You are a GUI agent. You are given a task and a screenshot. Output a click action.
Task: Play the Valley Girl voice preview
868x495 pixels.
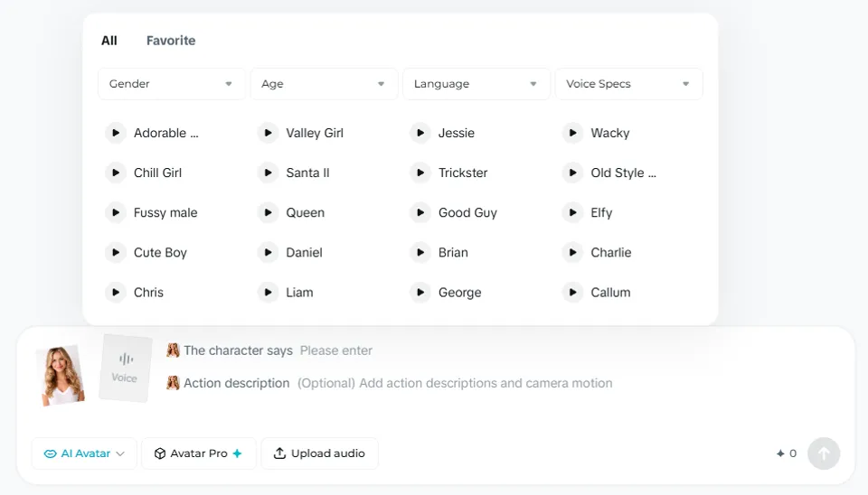tap(268, 133)
